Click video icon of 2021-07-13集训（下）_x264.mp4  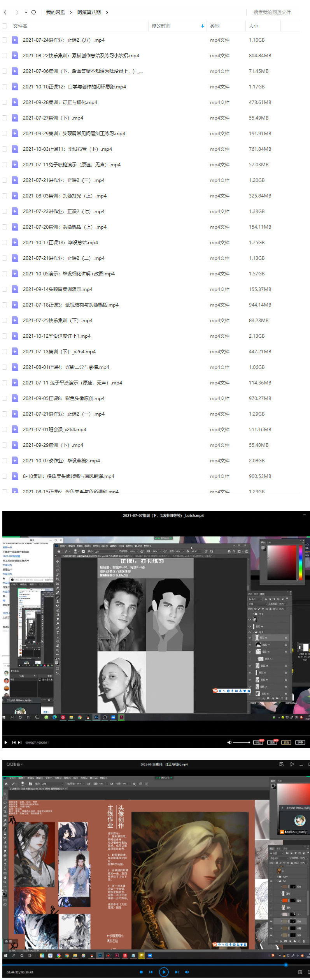tap(15, 351)
